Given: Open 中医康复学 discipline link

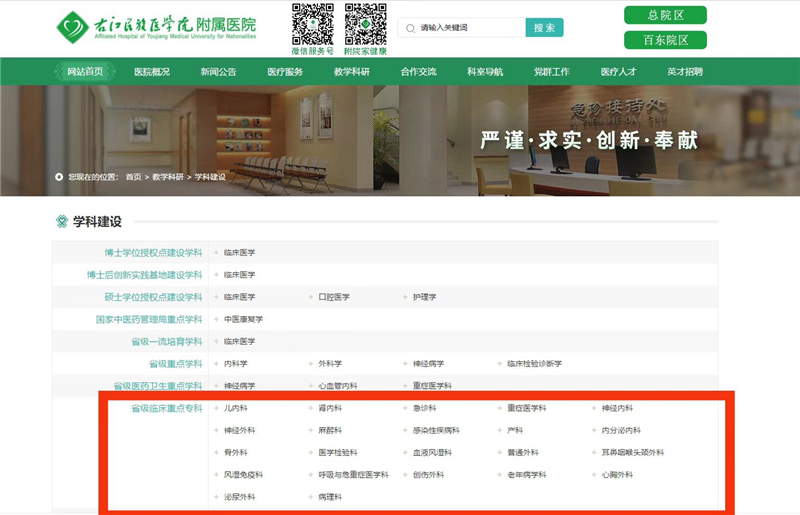Looking at the screenshot, I should click(x=243, y=319).
